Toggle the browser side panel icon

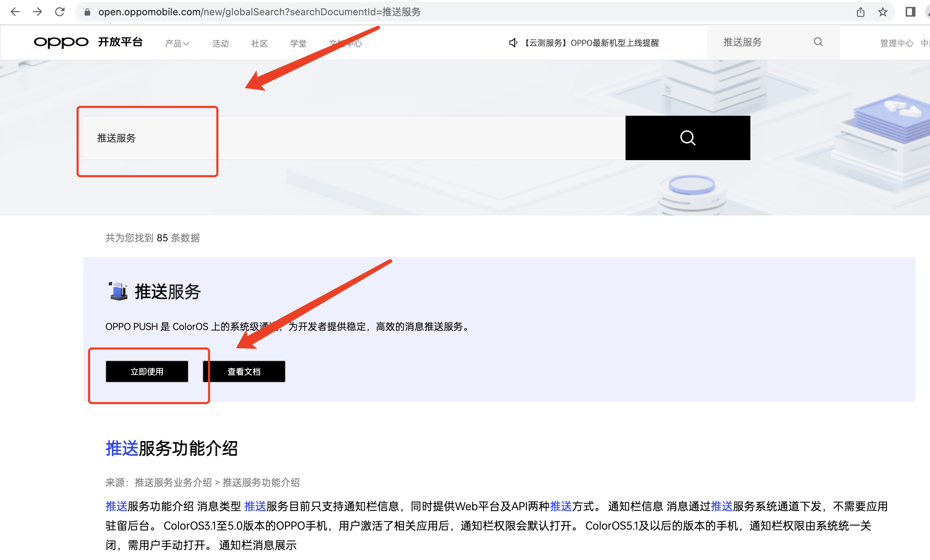tap(910, 12)
